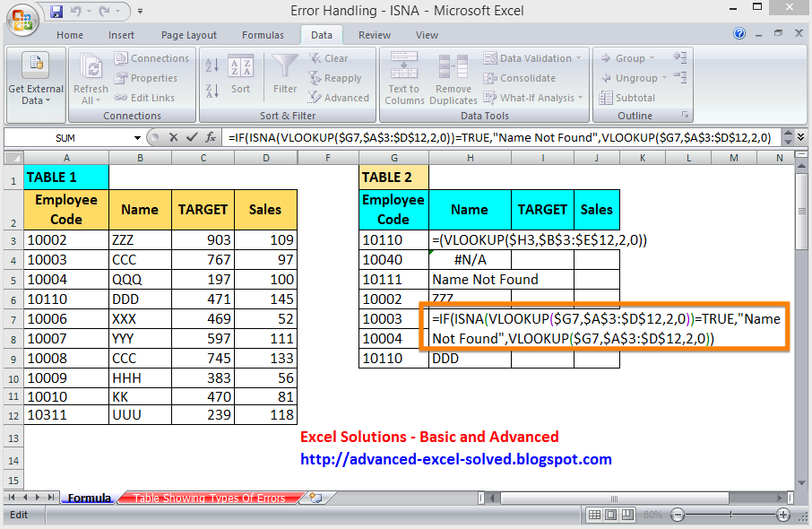This screenshot has height=529, width=812.
Task: Click Text to Columns
Action: (x=404, y=79)
